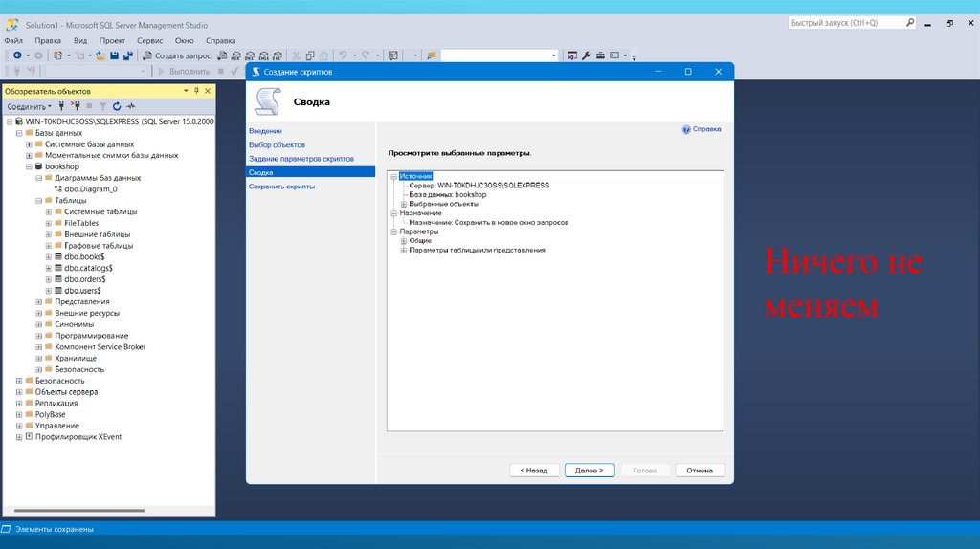Viewport: 980px width, 549px height.
Task: Select the PolyBase node
Action: [50, 415]
